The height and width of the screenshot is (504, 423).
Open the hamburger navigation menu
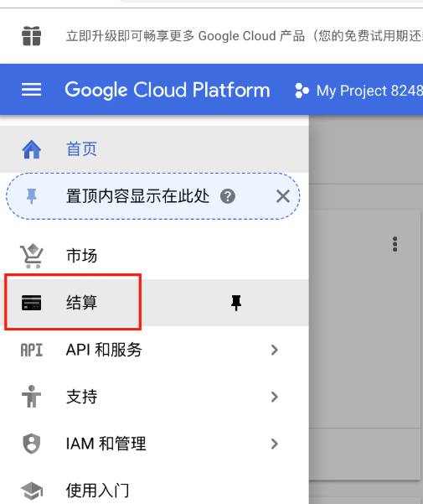pyautogui.click(x=31, y=90)
